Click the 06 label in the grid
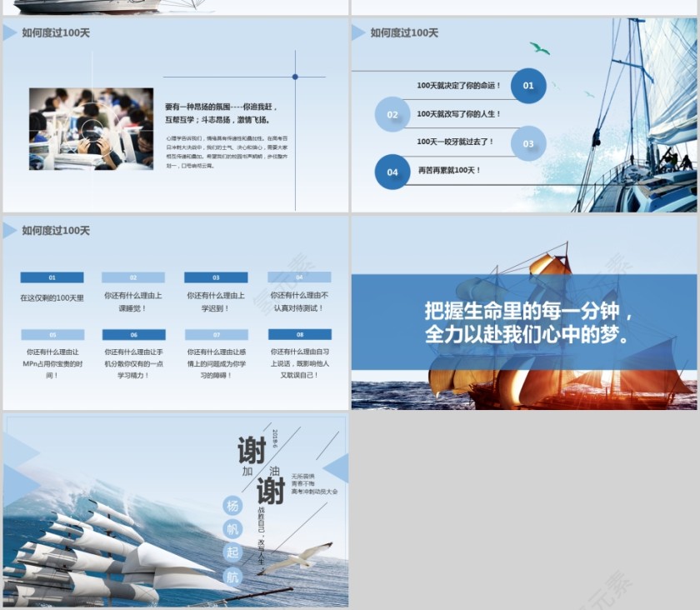The height and width of the screenshot is (610, 700). 133,334
